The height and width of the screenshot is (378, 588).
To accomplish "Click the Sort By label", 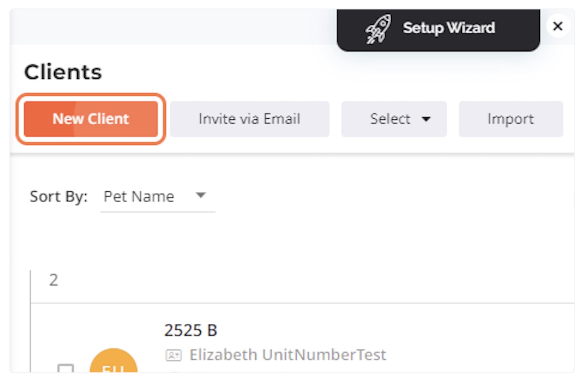I will 59,197.
